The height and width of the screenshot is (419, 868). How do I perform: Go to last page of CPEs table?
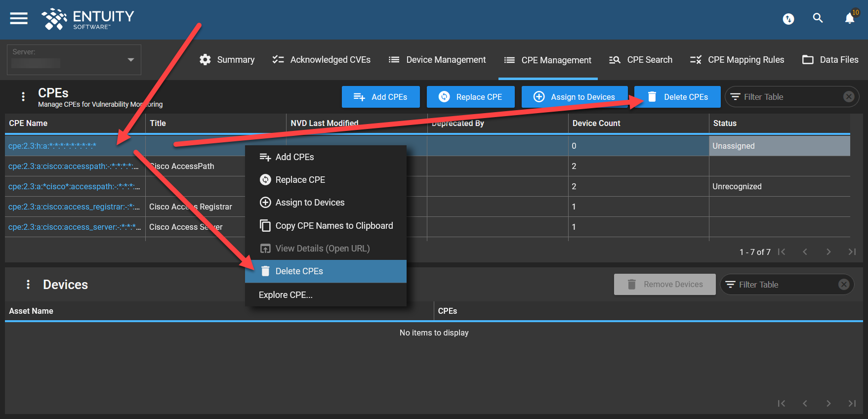852,252
